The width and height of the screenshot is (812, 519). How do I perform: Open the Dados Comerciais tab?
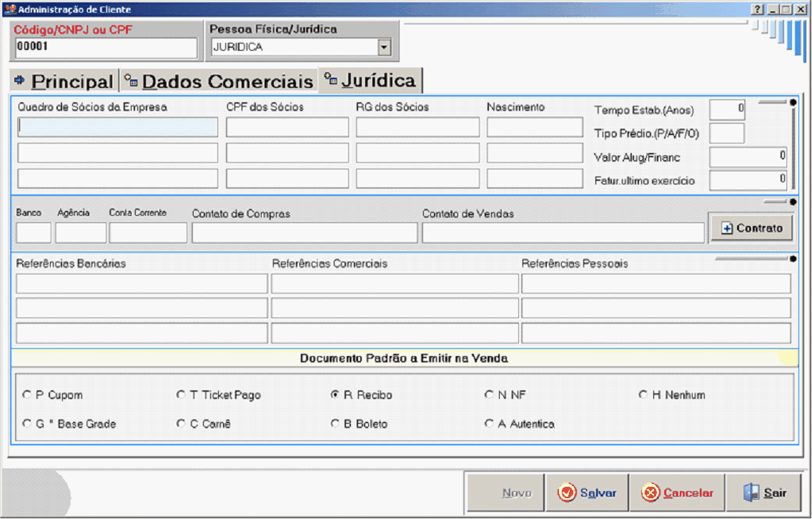(219, 81)
